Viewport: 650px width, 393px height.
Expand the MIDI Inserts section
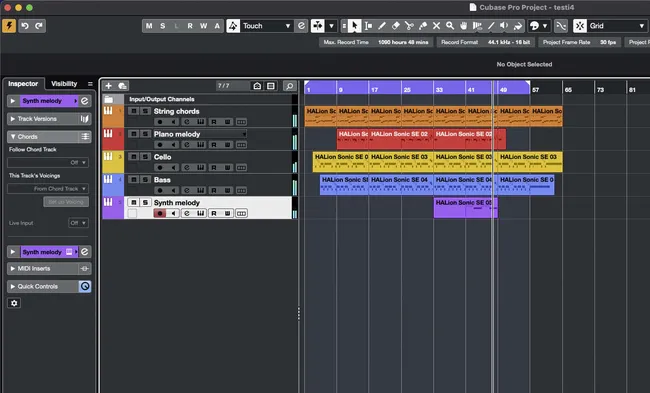pos(13,269)
